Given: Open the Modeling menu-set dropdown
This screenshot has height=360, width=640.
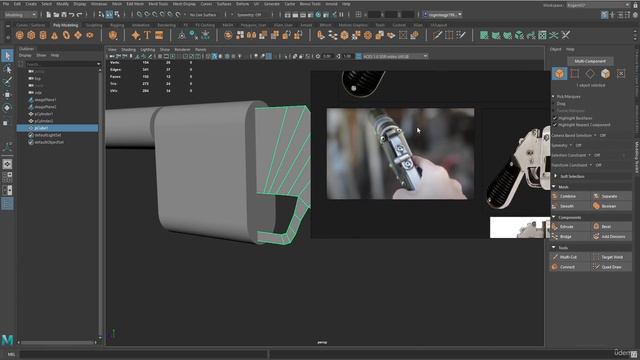Looking at the screenshot, I should click(x=20, y=15).
